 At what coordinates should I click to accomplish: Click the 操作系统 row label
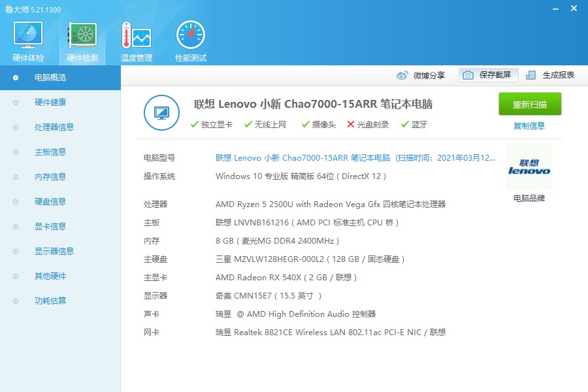159,176
